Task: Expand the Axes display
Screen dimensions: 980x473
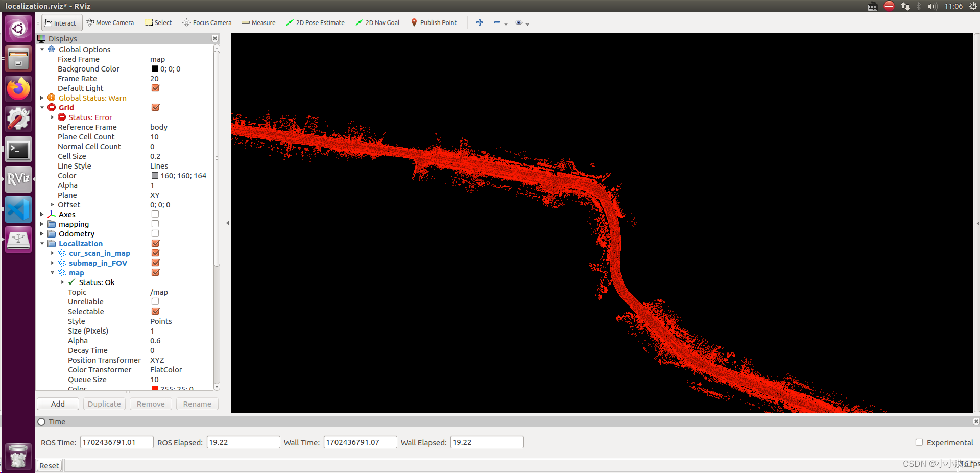Action: tap(42, 215)
